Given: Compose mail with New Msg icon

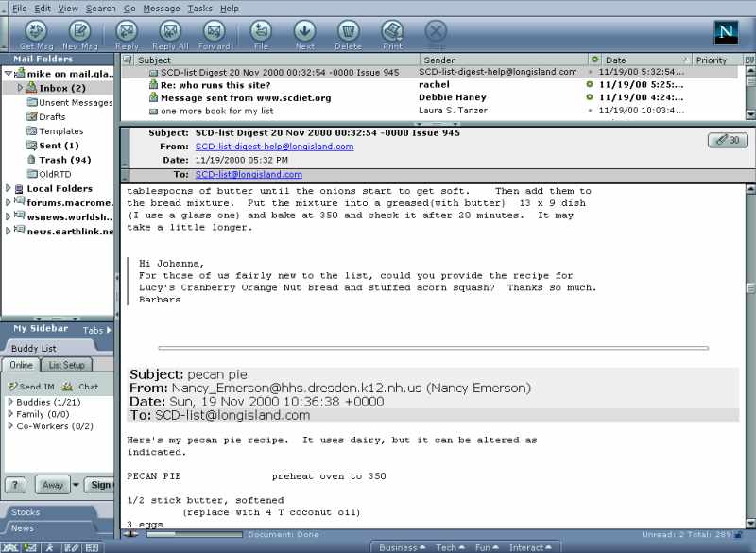Looking at the screenshot, I should pyautogui.click(x=80, y=35).
